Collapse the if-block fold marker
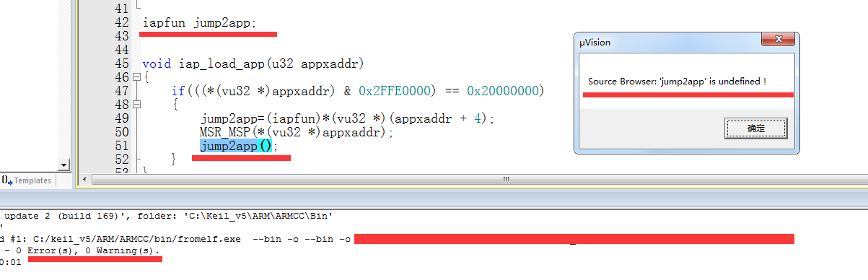Image resolution: width=868 pixels, height=280 pixels. point(136,104)
